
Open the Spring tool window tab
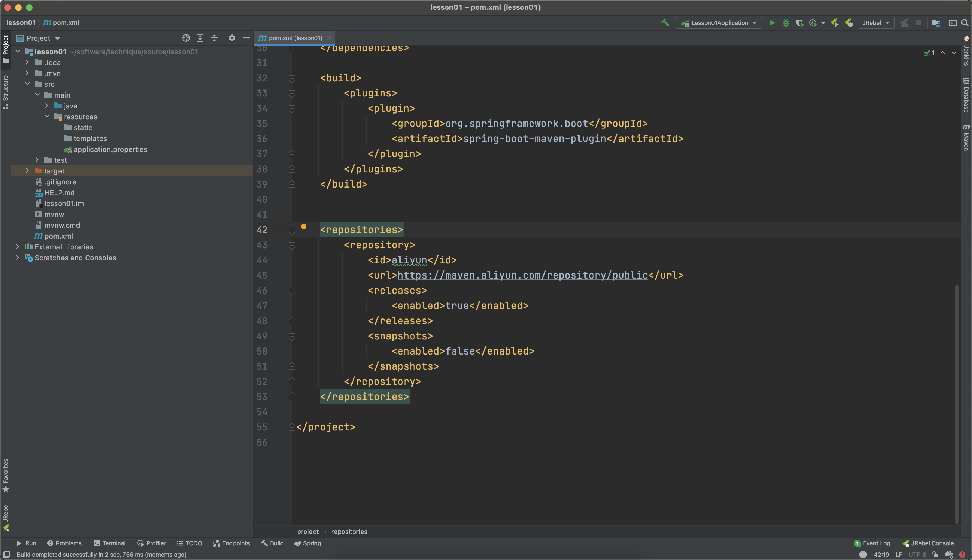308,543
